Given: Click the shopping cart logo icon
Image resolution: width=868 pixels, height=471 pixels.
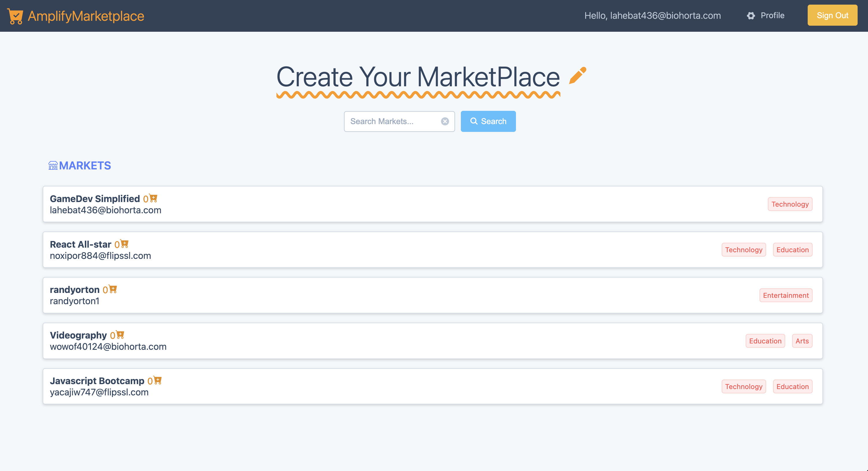Looking at the screenshot, I should [15, 16].
